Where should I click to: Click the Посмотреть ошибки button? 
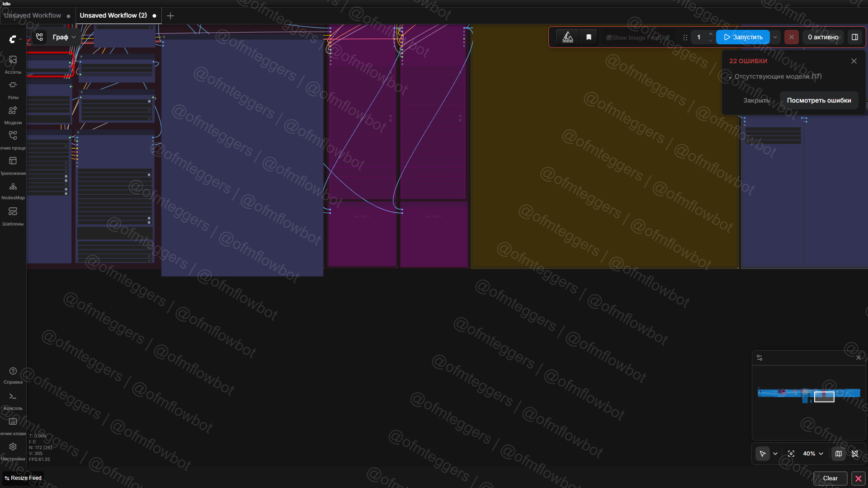click(x=819, y=100)
